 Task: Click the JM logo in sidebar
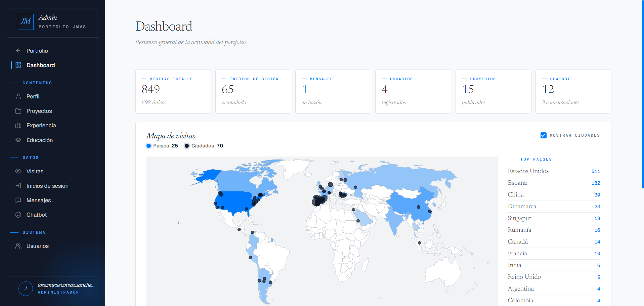26,21
